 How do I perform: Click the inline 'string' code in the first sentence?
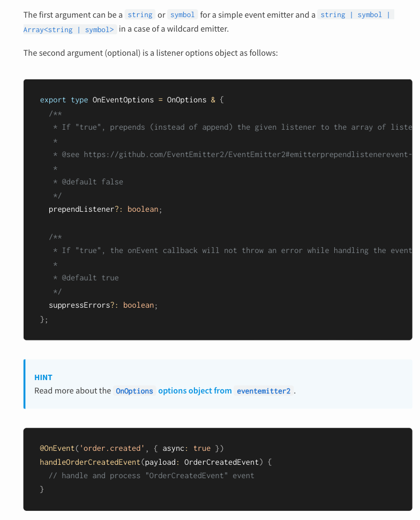pyautogui.click(x=140, y=15)
